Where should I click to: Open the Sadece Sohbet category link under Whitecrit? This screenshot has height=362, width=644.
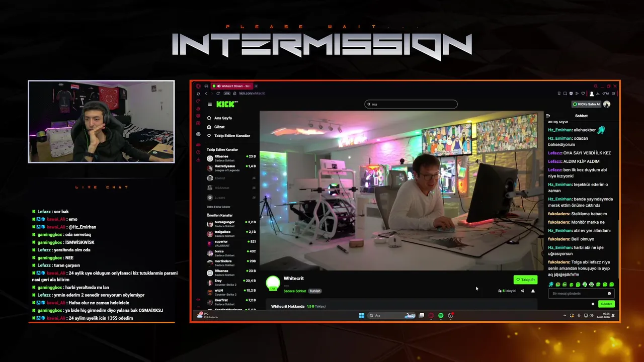pos(294,291)
